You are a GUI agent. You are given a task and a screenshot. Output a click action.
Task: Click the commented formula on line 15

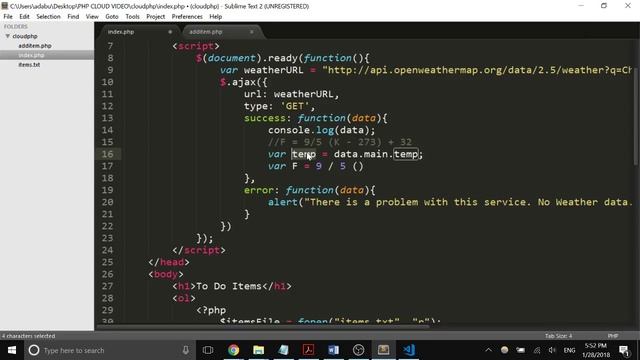click(x=340, y=142)
